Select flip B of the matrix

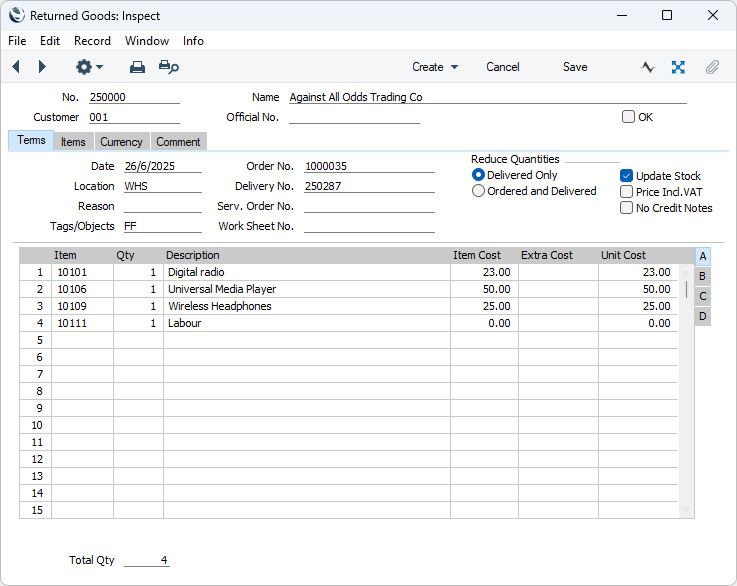tap(703, 276)
